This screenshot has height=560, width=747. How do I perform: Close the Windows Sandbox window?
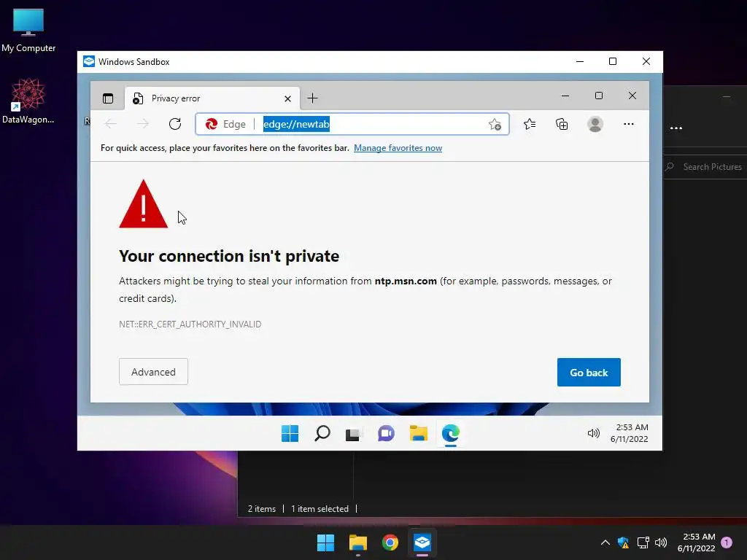coord(646,61)
